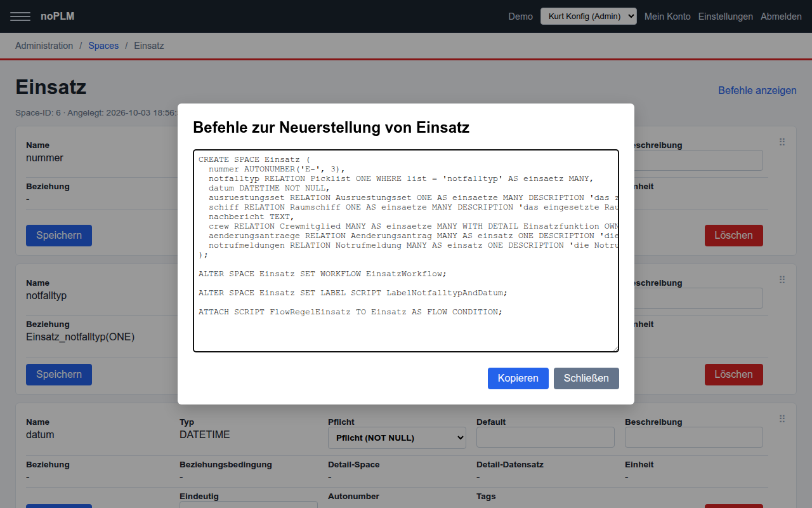Click into the commands text area

click(406, 251)
